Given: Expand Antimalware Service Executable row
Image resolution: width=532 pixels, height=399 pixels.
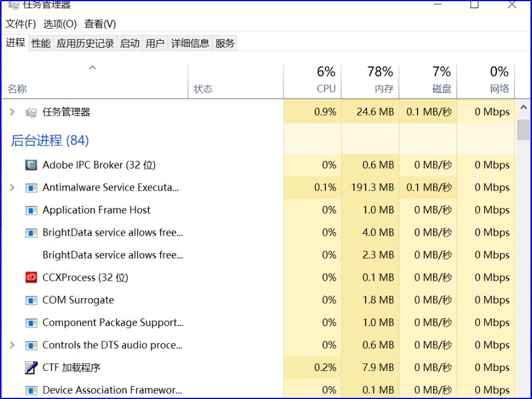Looking at the screenshot, I should [x=12, y=188].
